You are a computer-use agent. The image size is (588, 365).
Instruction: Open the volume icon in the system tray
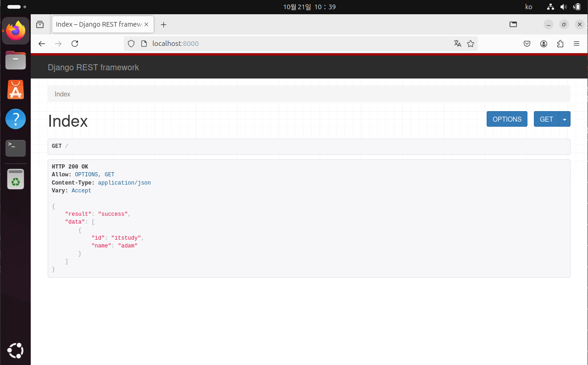564,7
